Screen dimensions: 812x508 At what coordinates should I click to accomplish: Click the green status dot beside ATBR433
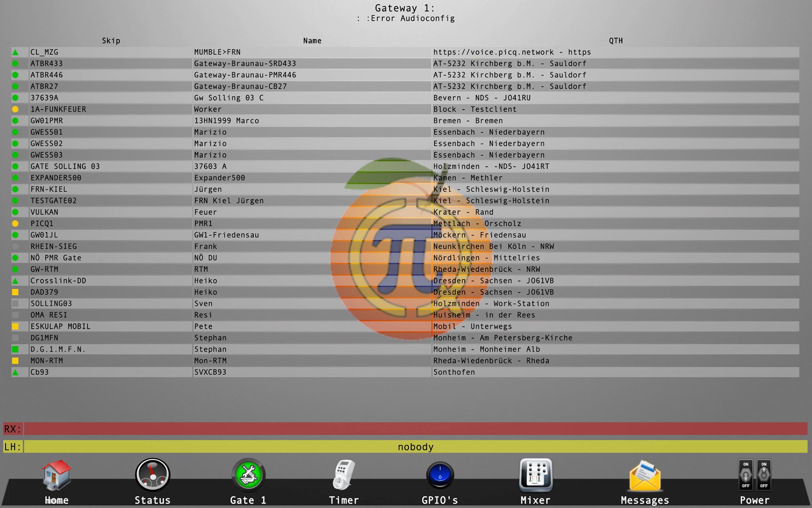15,63
